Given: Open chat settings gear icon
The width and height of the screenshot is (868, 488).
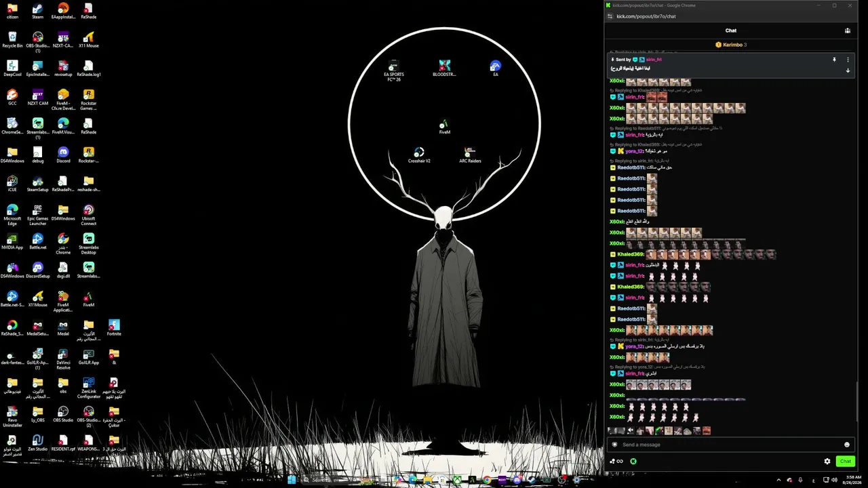Looking at the screenshot, I should [x=827, y=462].
